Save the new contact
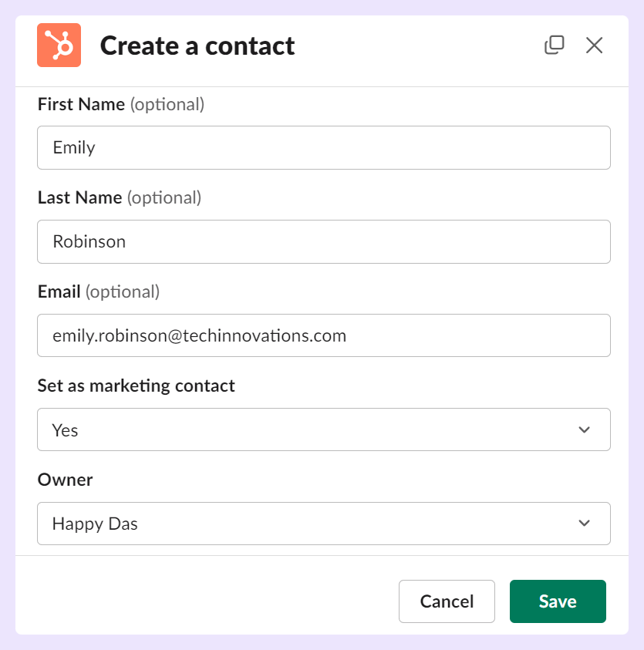This screenshot has height=650, width=644. point(558,601)
